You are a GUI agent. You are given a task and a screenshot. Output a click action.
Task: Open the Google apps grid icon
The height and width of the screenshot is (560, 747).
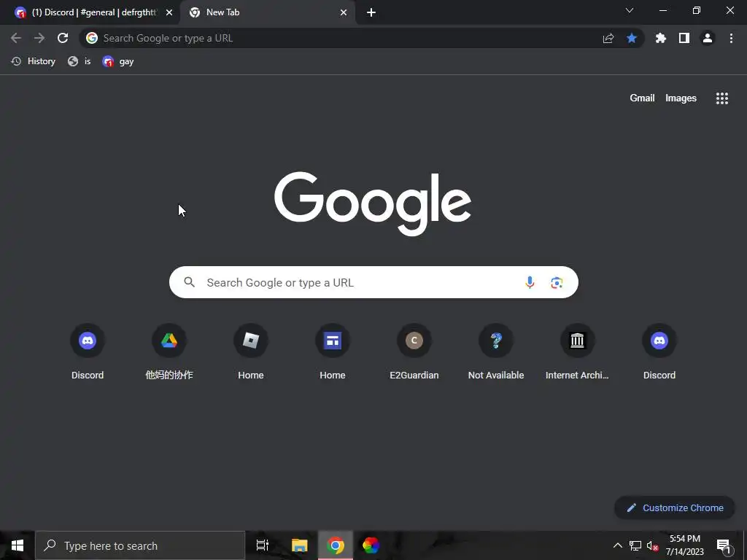click(722, 98)
